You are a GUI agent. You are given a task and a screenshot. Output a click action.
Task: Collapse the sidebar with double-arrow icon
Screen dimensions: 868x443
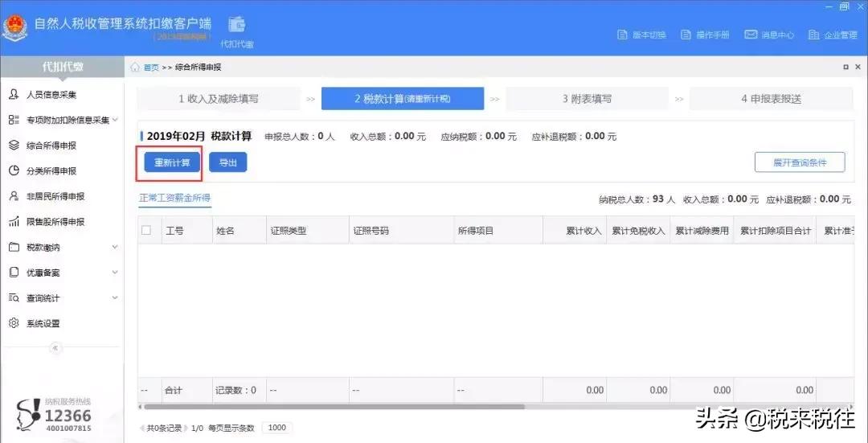55,348
